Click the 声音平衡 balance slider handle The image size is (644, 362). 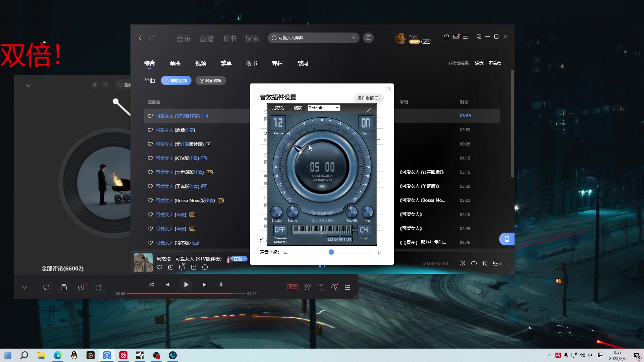331,252
